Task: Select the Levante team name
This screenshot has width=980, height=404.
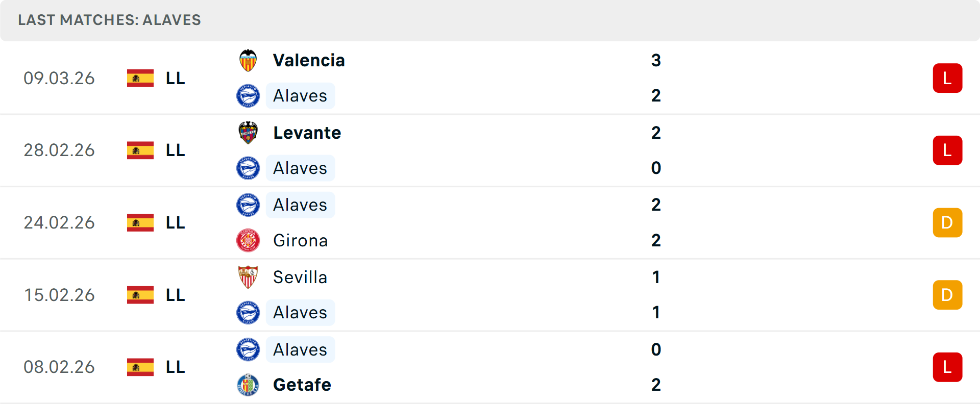Action: [x=307, y=133]
